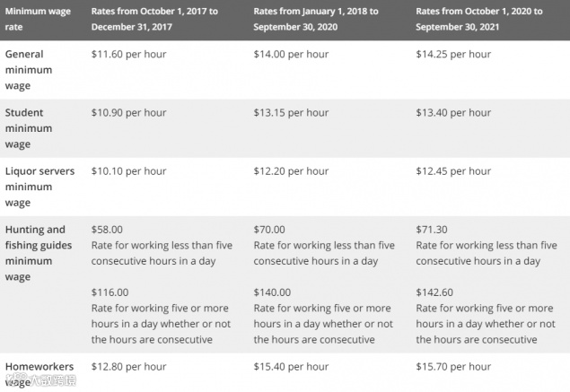This screenshot has width=570, height=392.
Task: Click the $15.70 per hour homeworkers rate
Action: 453,367
